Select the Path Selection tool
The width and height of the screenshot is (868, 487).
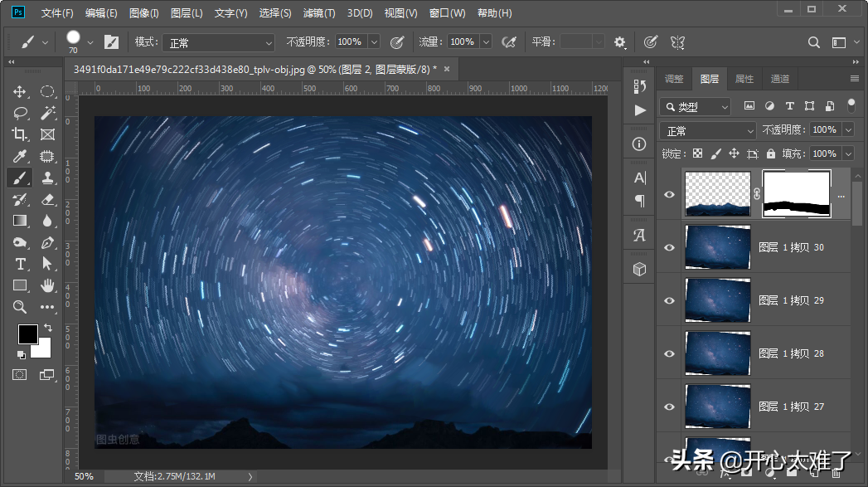pos(47,264)
